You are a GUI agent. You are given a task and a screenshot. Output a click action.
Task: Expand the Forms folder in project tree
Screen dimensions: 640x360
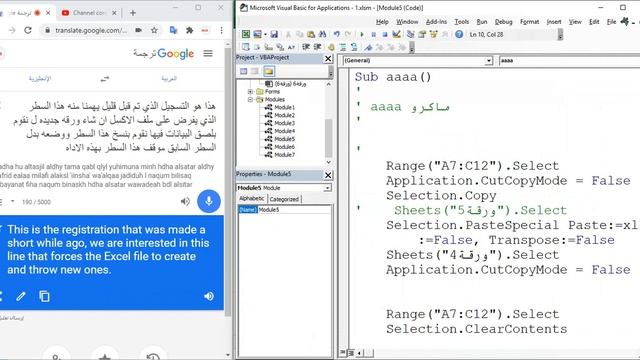pos(250,91)
